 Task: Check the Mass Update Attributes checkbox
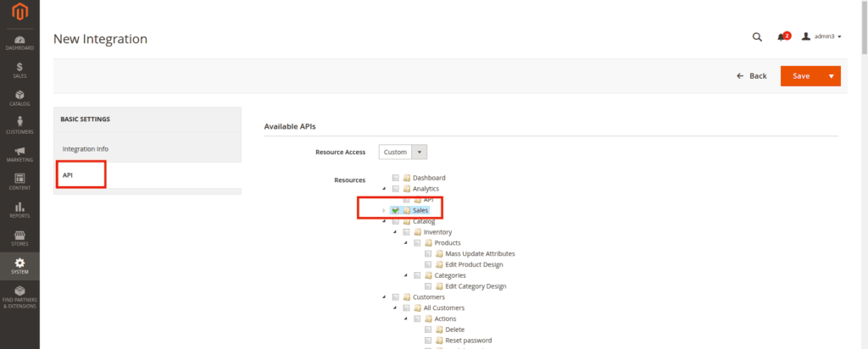[x=428, y=254]
